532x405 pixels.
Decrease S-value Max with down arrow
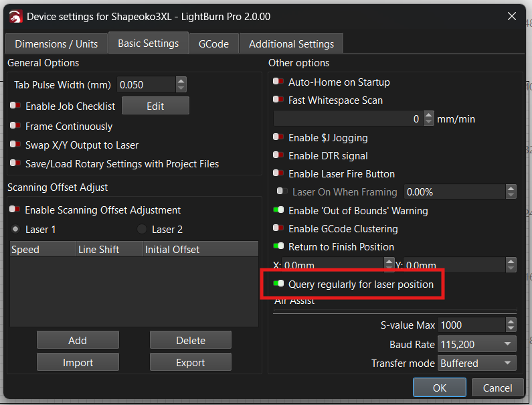(x=511, y=329)
